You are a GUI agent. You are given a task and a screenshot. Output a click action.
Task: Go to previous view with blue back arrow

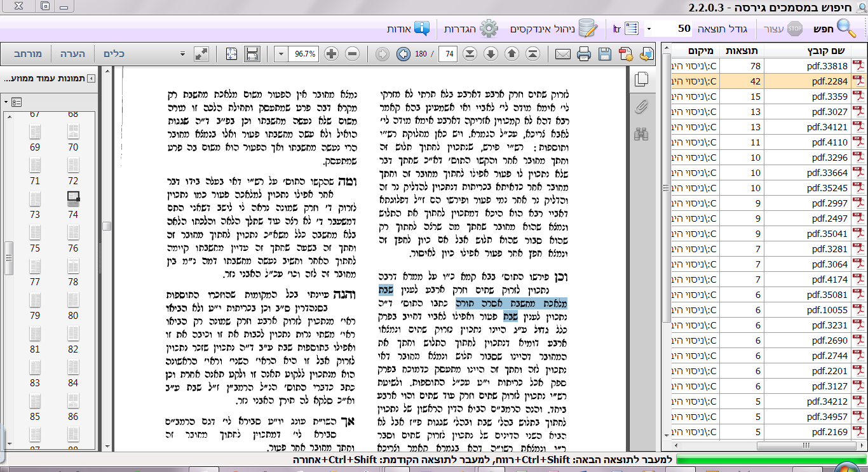(403, 54)
